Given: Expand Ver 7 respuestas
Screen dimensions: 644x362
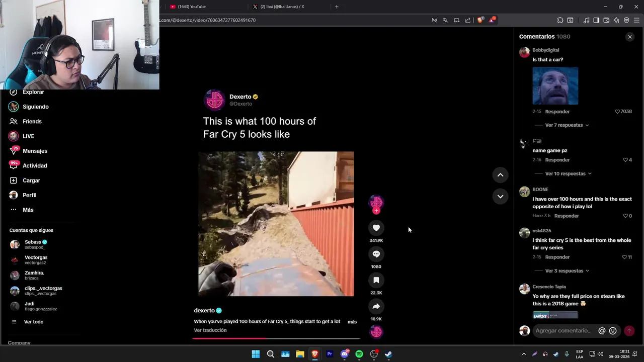Looking at the screenshot, I should click(567, 125).
